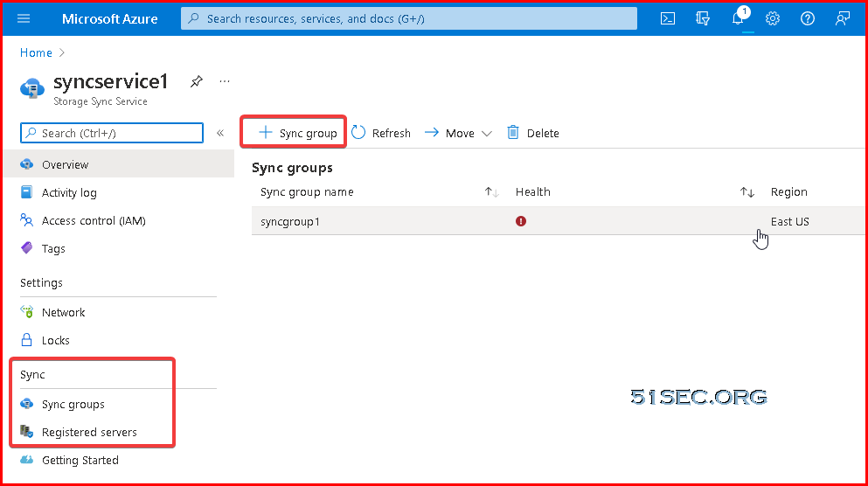Image resolution: width=868 pixels, height=486 pixels.
Task: Click the Locks padlock icon
Action: (26, 339)
